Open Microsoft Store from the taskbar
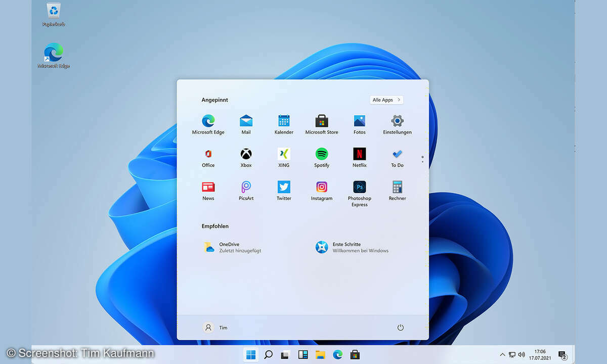This screenshot has height=364, width=607. pyautogui.click(x=355, y=354)
